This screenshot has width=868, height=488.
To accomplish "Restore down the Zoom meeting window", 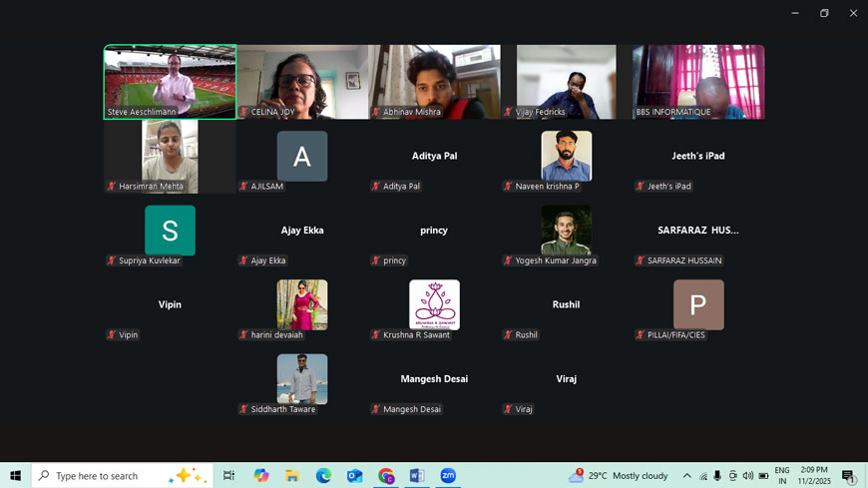I will (824, 13).
